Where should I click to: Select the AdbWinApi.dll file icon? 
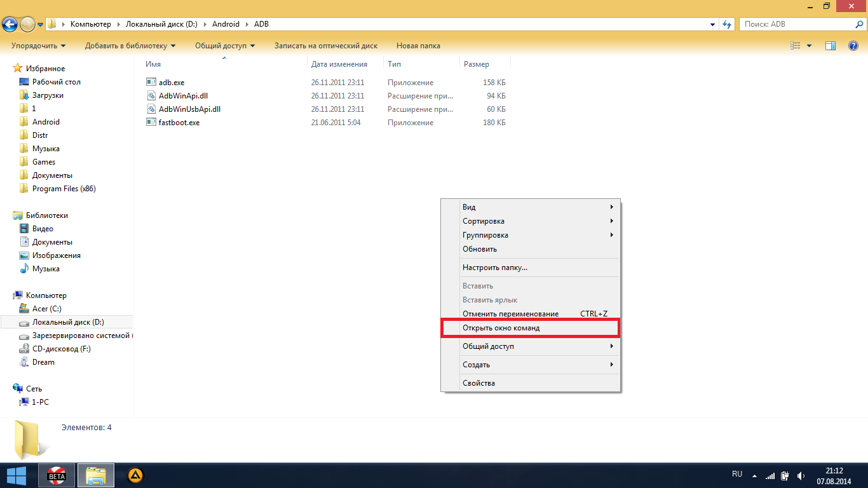click(x=151, y=95)
